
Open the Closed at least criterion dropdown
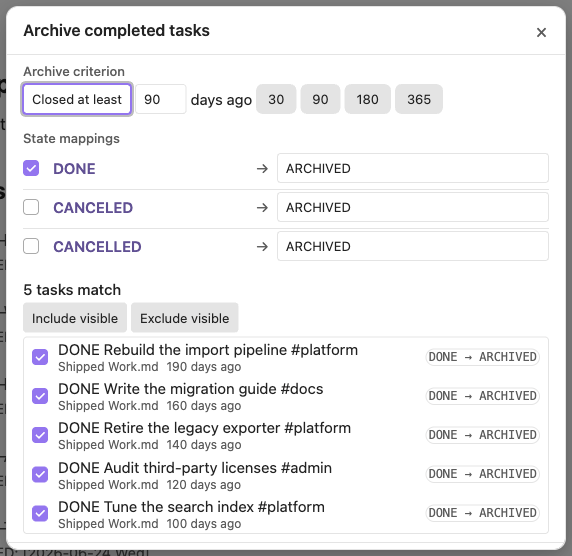[77, 99]
